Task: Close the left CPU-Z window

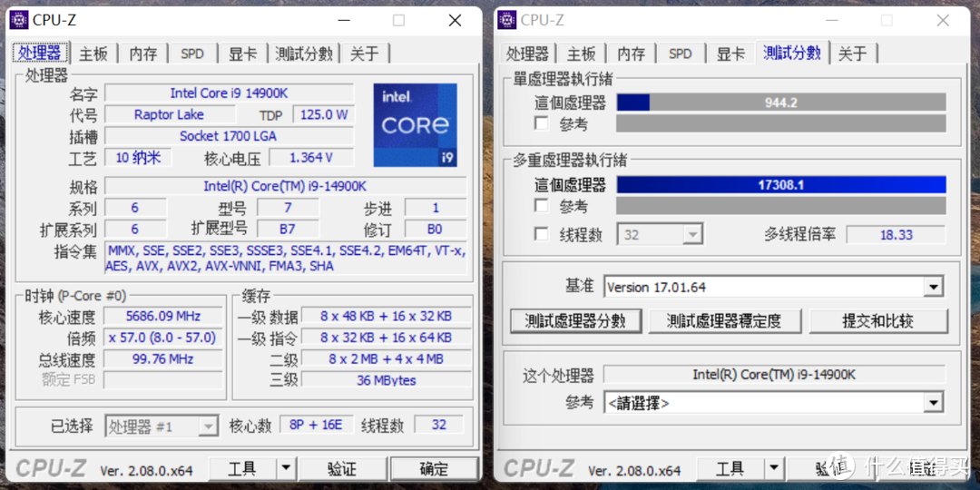Action: point(455,20)
